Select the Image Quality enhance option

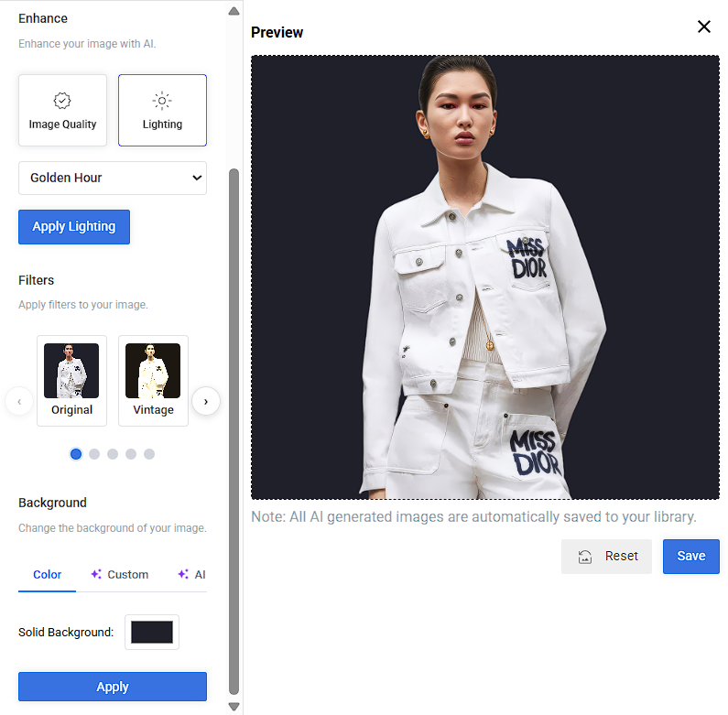[x=62, y=111]
